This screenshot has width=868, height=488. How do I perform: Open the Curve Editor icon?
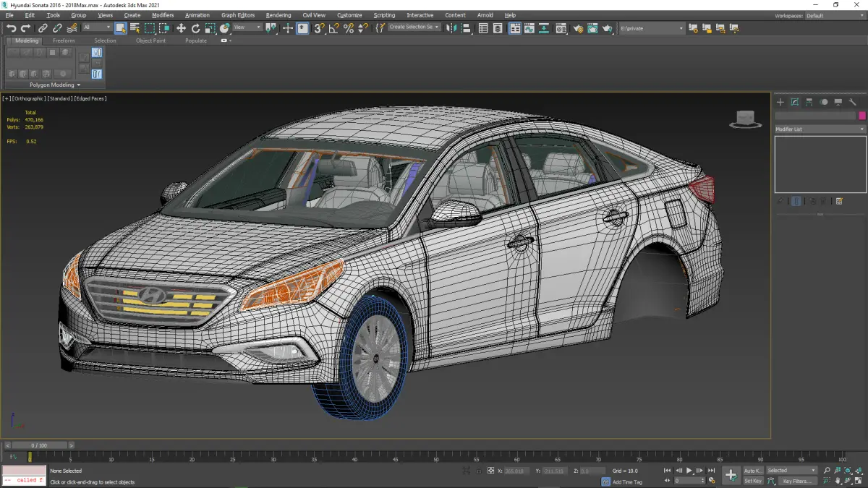[529, 28]
